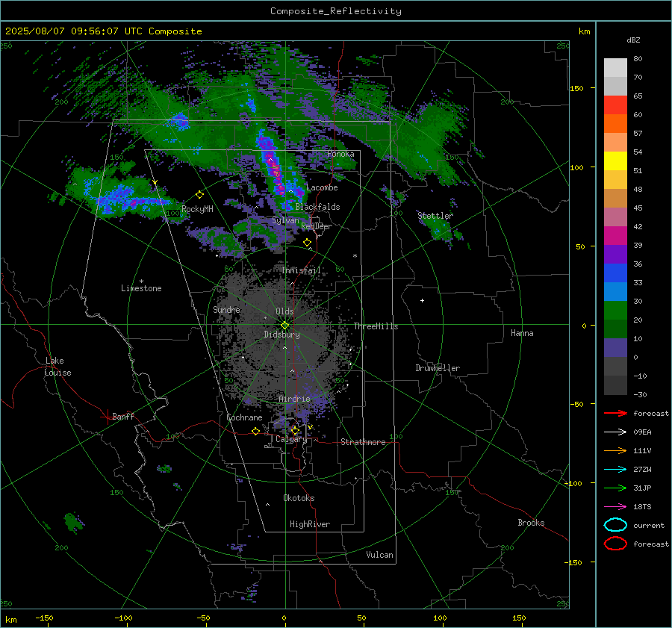Click the Sylvan label
This screenshot has height=628, width=672.
(285, 220)
